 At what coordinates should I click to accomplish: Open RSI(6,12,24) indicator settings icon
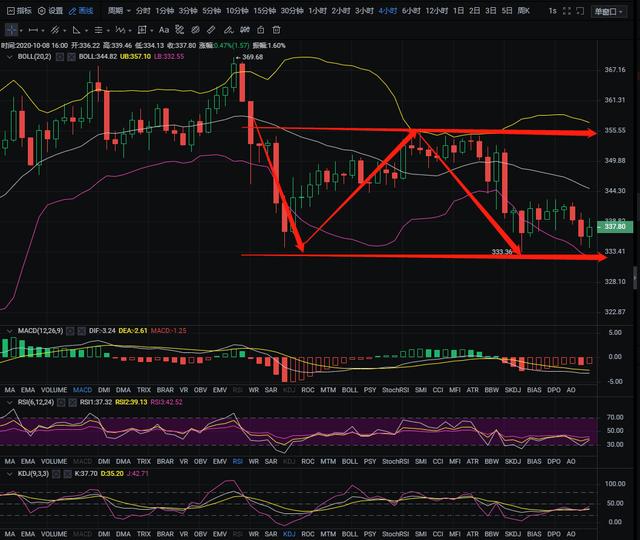click(61, 402)
